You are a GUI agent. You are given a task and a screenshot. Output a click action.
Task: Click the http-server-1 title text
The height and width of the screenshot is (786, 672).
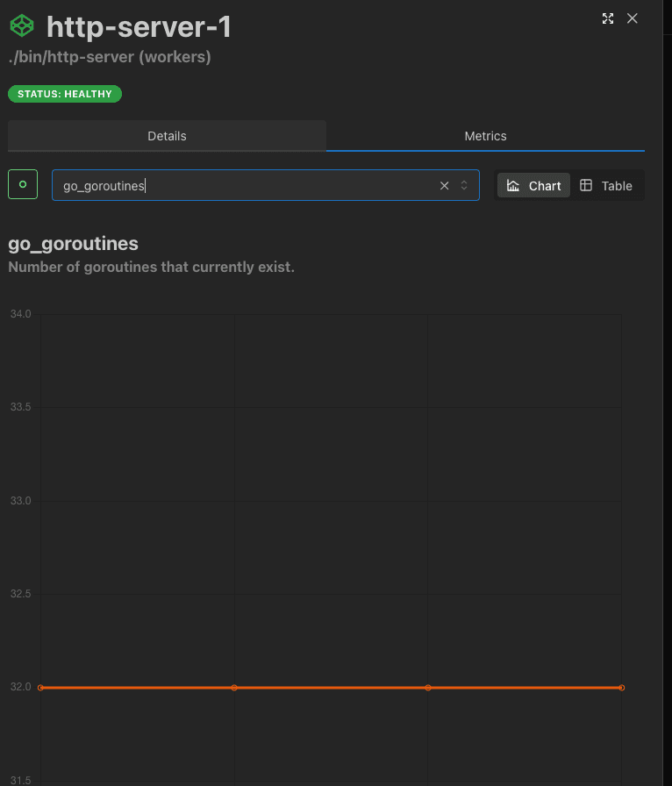pyautogui.click(x=139, y=26)
